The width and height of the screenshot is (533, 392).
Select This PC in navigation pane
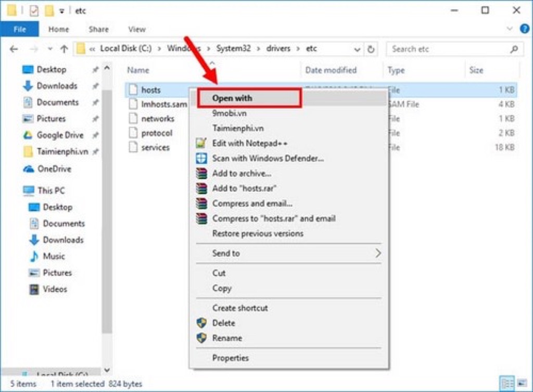coord(51,191)
